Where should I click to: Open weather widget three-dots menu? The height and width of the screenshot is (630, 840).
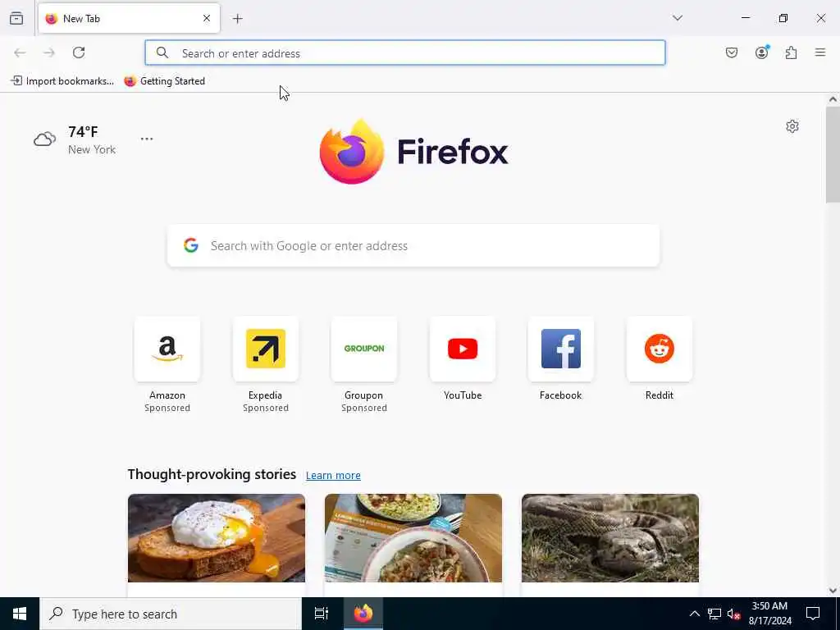[x=147, y=139]
